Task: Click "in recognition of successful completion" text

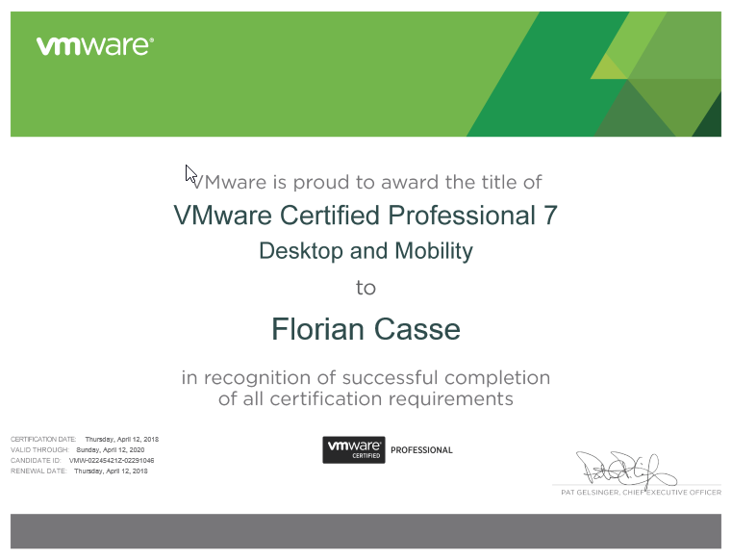Action: click(366, 378)
